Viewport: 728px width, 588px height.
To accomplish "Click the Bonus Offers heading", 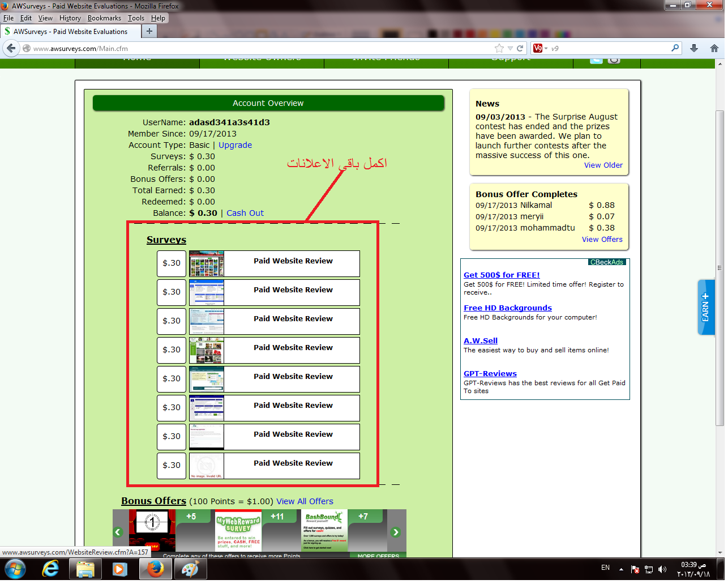I will (153, 501).
